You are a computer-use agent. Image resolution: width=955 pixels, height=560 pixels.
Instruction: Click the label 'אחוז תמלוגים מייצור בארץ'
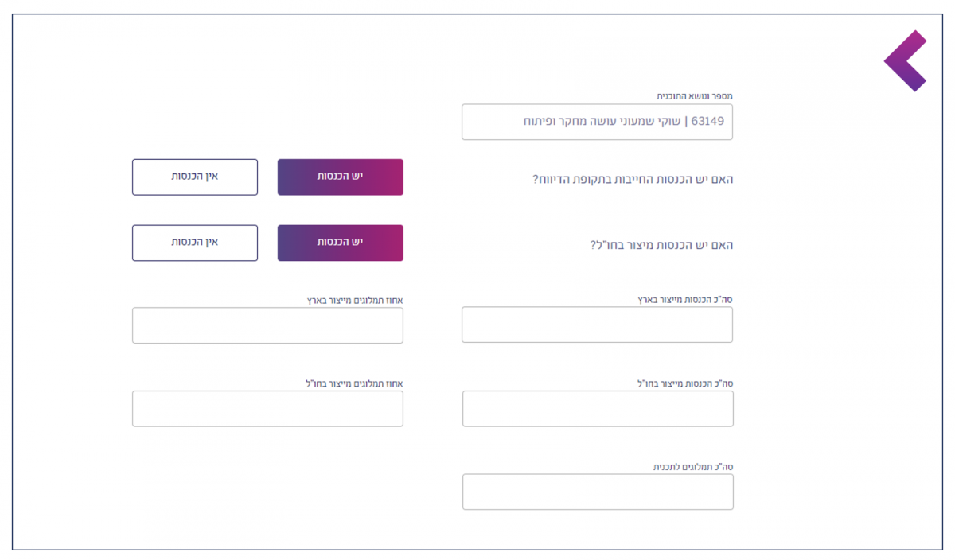[355, 301]
